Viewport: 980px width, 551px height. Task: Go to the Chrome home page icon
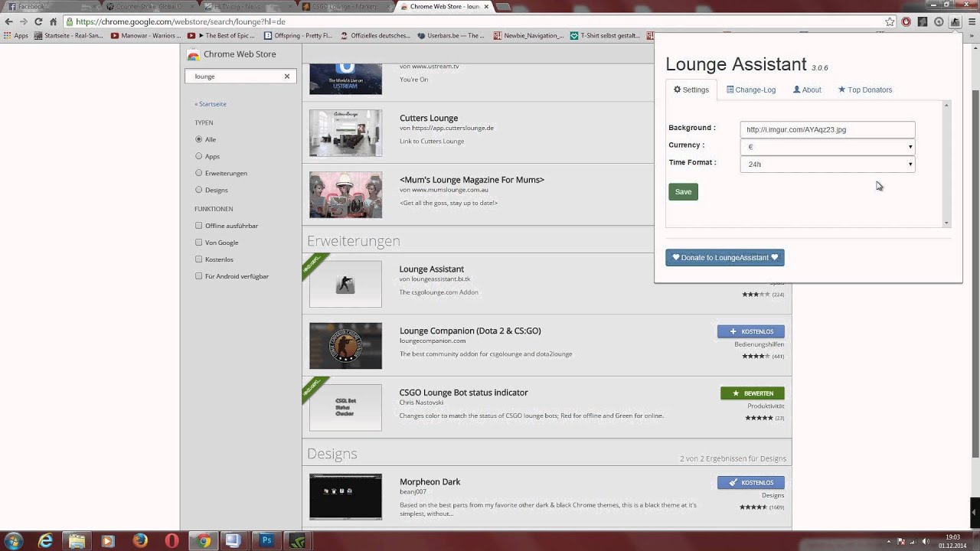53,22
